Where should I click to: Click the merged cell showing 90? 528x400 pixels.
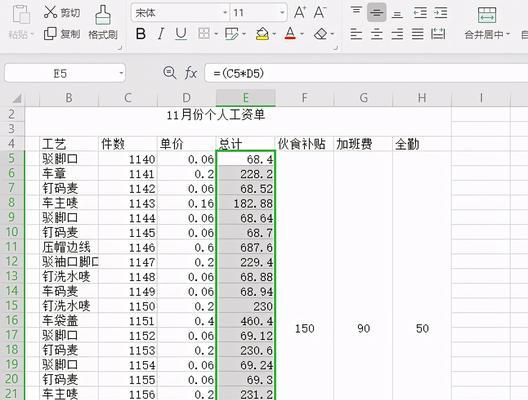(363, 328)
